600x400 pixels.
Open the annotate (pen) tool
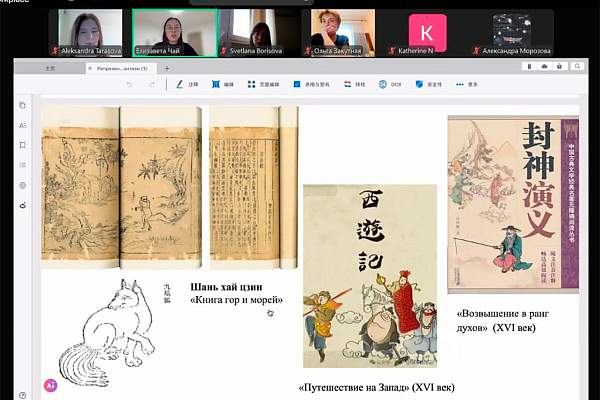[187, 84]
